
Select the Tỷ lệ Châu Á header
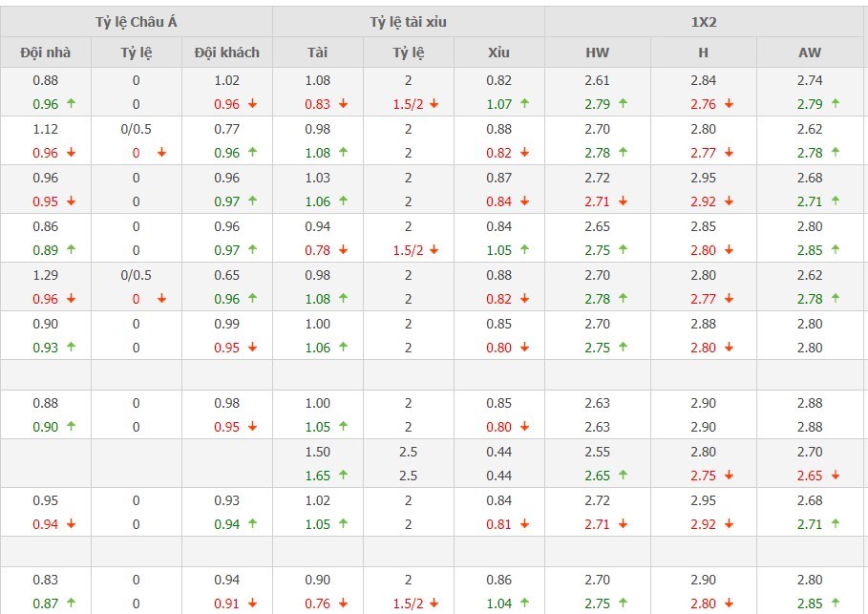[x=136, y=22]
